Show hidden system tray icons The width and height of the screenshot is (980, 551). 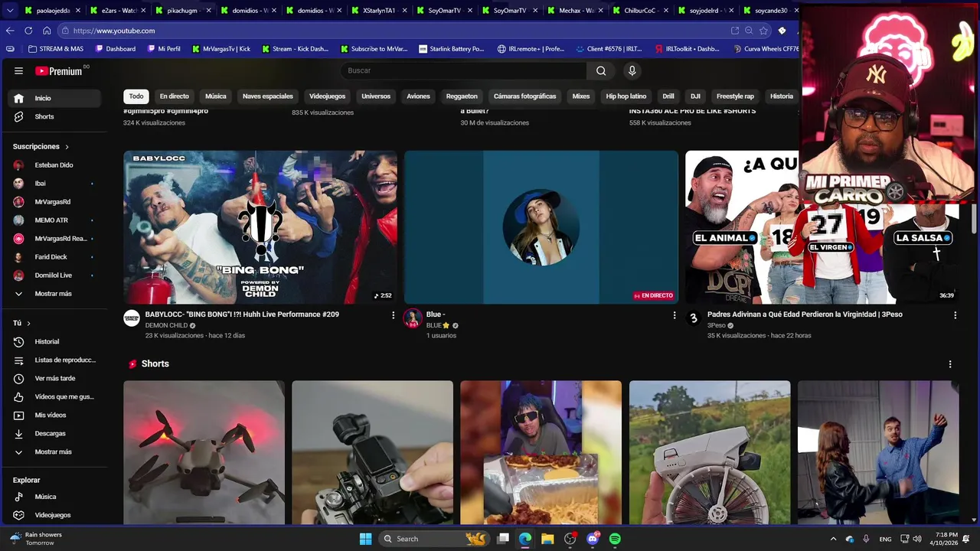833,539
